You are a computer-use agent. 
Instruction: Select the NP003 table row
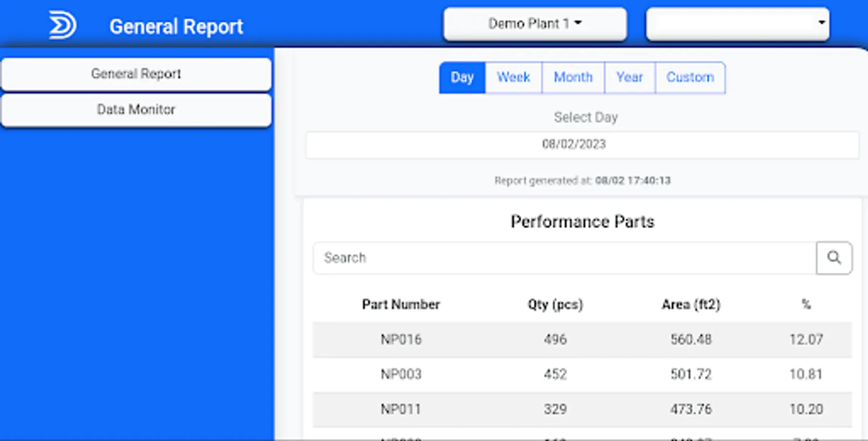click(x=582, y=374)
